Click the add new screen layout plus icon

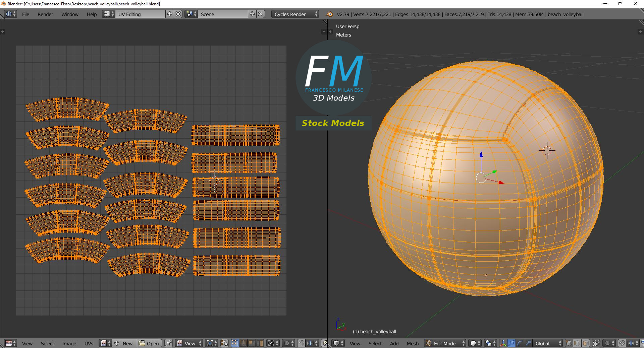click(170, 14)
